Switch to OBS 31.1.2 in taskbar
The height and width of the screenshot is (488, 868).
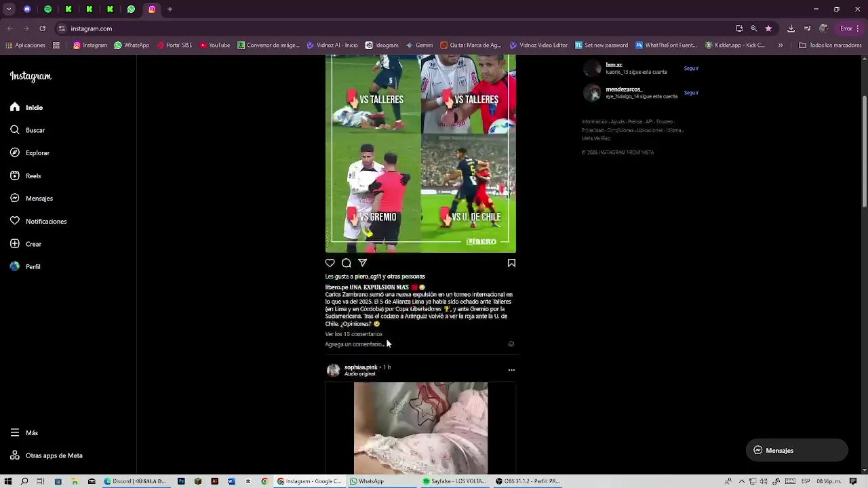[528, 481]
